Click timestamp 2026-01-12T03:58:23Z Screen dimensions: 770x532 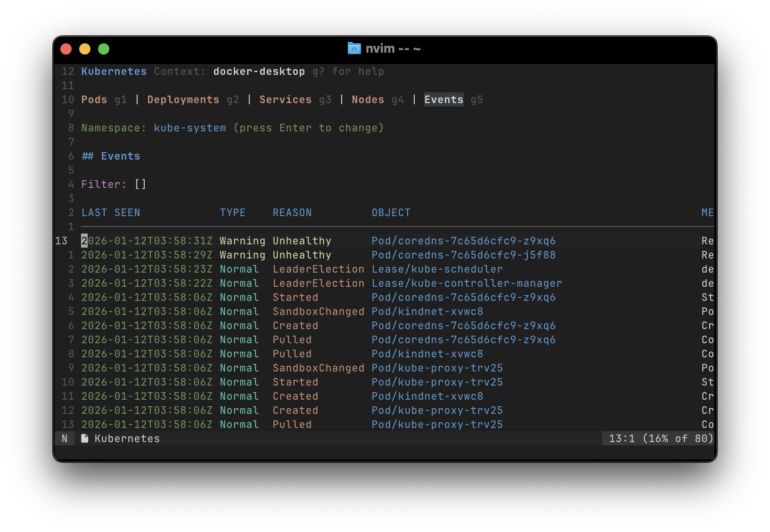(147, 269)
